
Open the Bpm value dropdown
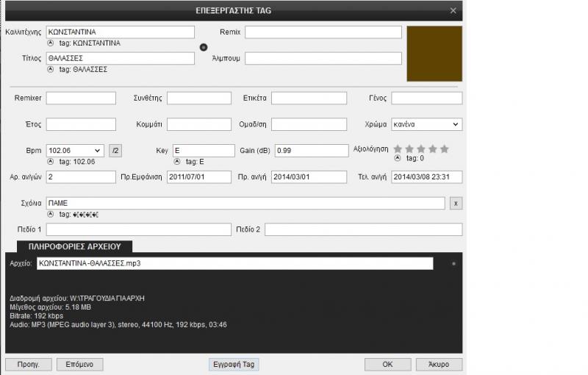(98, 150)
